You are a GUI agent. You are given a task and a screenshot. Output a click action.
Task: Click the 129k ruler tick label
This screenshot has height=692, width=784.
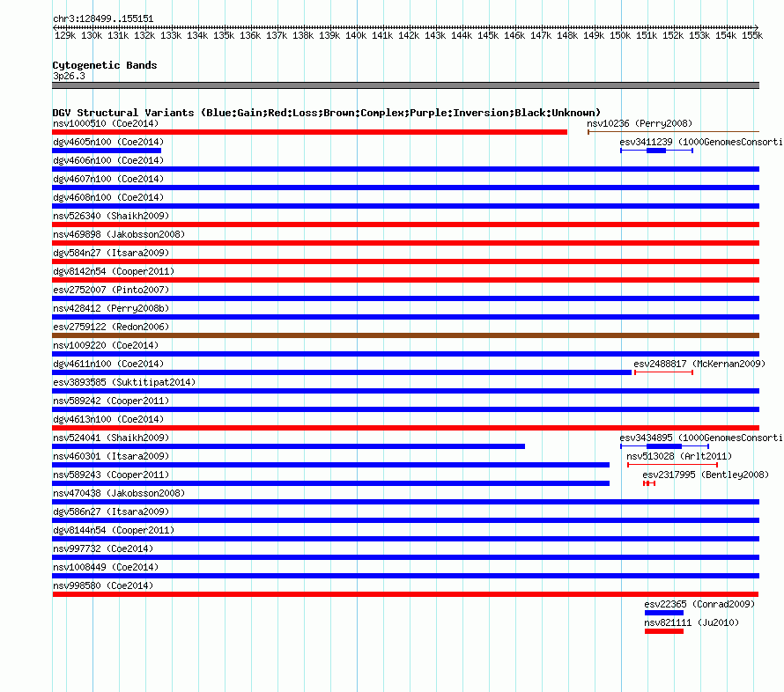pyautogui.click(x=65, y=35)
